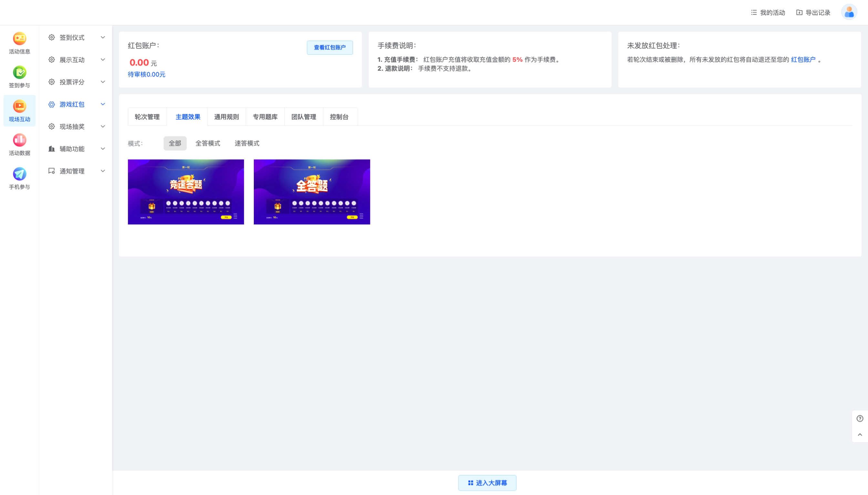Choose the 竞速答题 theme thumbnail
Screen dimensions: 868x495
(x=186, y=192)
